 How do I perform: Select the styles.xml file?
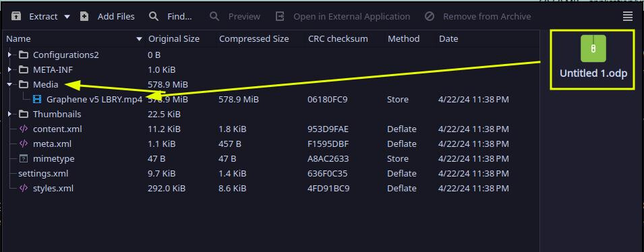point(53,188)
